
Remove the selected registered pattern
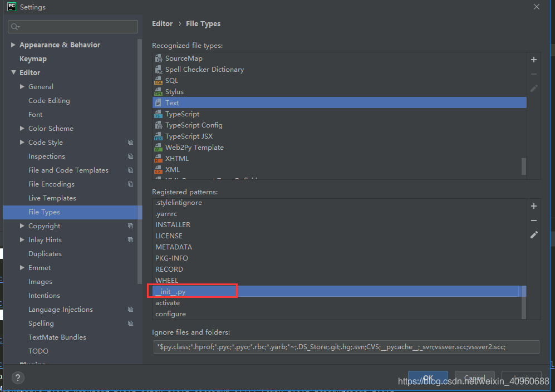pyautogui.click(x=534, y=220)
